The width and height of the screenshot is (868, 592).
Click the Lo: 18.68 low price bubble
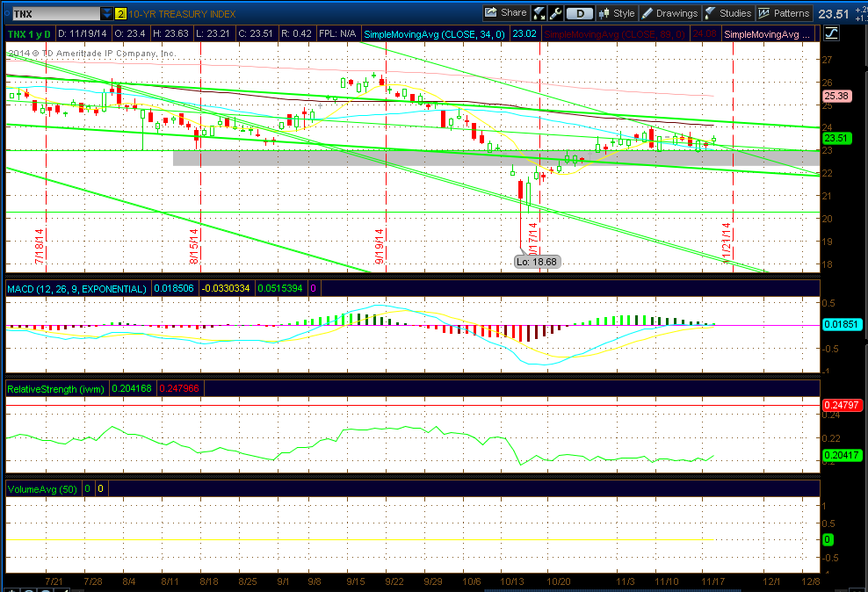[537, 262]
